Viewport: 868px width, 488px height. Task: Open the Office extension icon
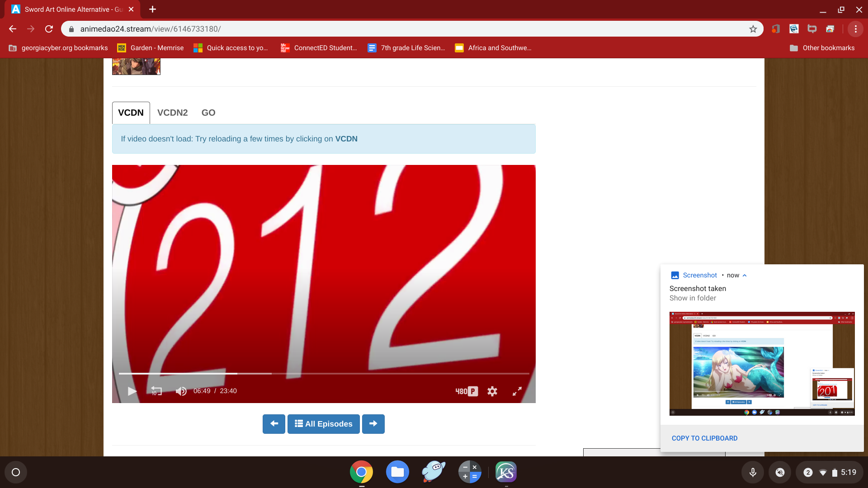pyautogui.click(x=776, y=29)
